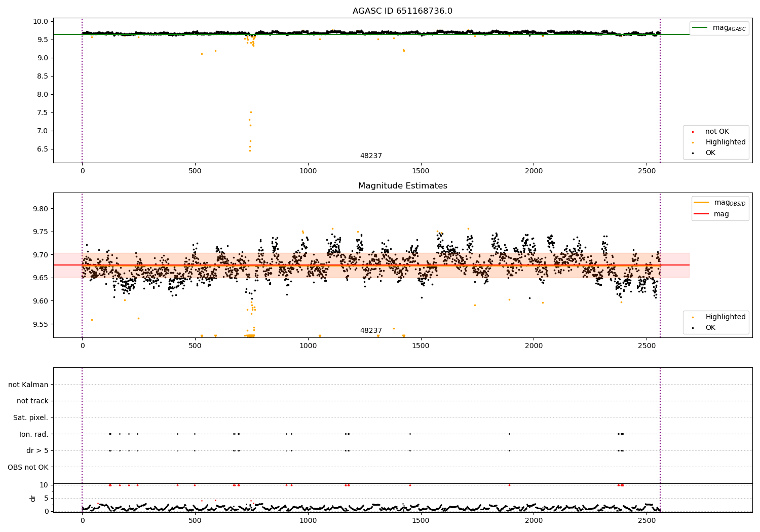Screen dimensions: 760x532
Task: Click the 'not track' row label
Action: point(32,401)
